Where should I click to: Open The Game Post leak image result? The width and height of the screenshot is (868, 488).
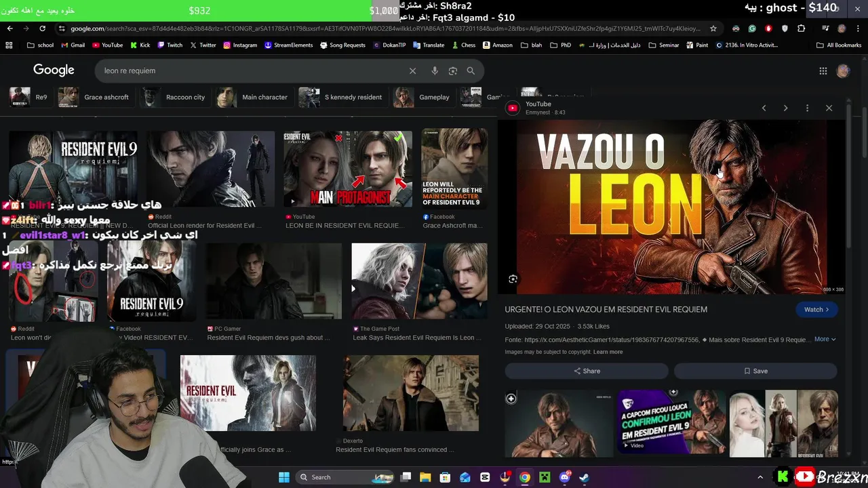[x=419, y=281]
